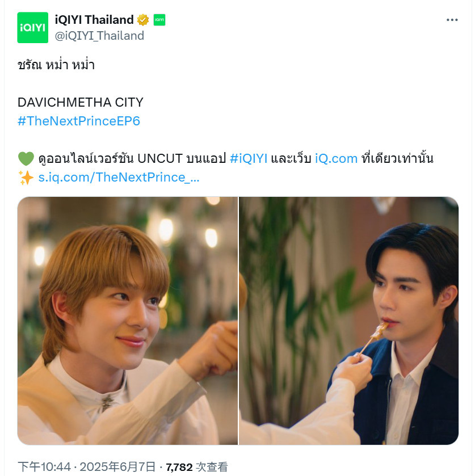Screen dimensions: 475x476
Task: View the right photo of dark-haired man eating
Action: pos(348,321)
